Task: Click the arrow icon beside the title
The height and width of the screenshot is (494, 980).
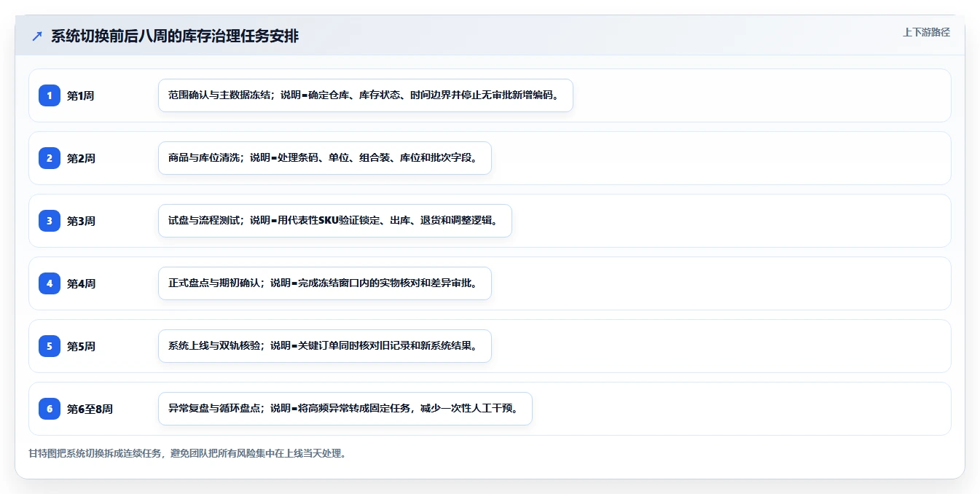Action: tap(37, 36)
